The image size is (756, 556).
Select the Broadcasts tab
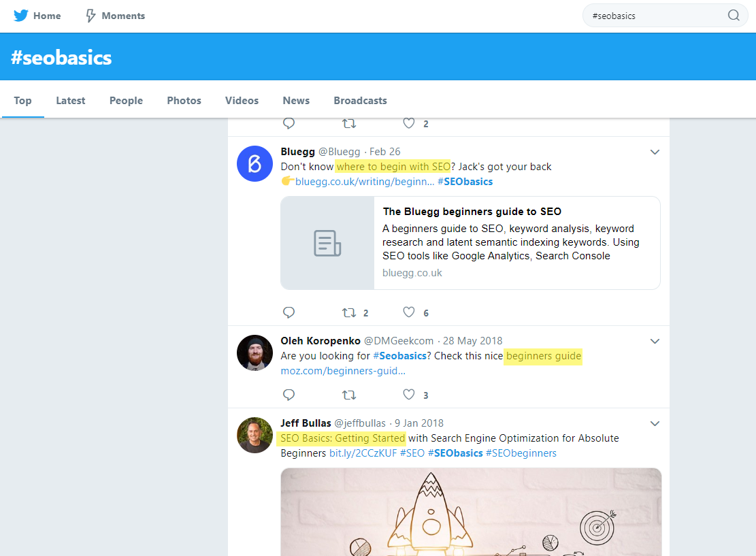[360, 100]
